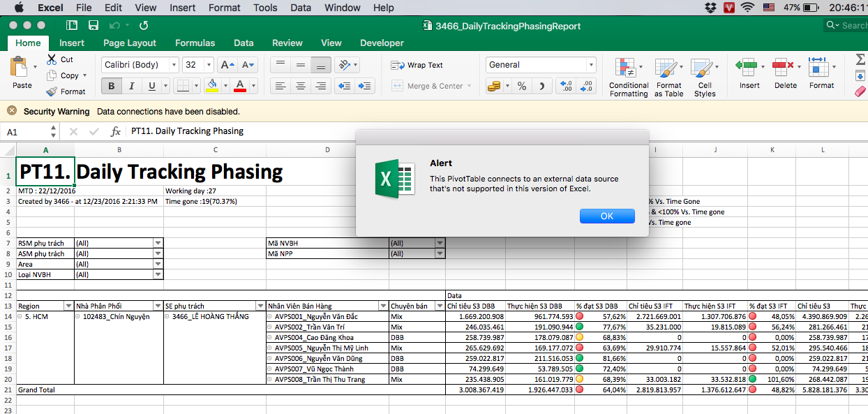Click the Cut scissors icon
The image size is (868, 414).
(52, 60)
